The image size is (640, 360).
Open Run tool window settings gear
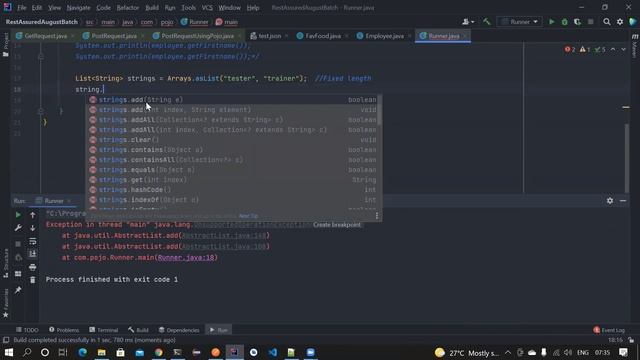coord(610,201)
